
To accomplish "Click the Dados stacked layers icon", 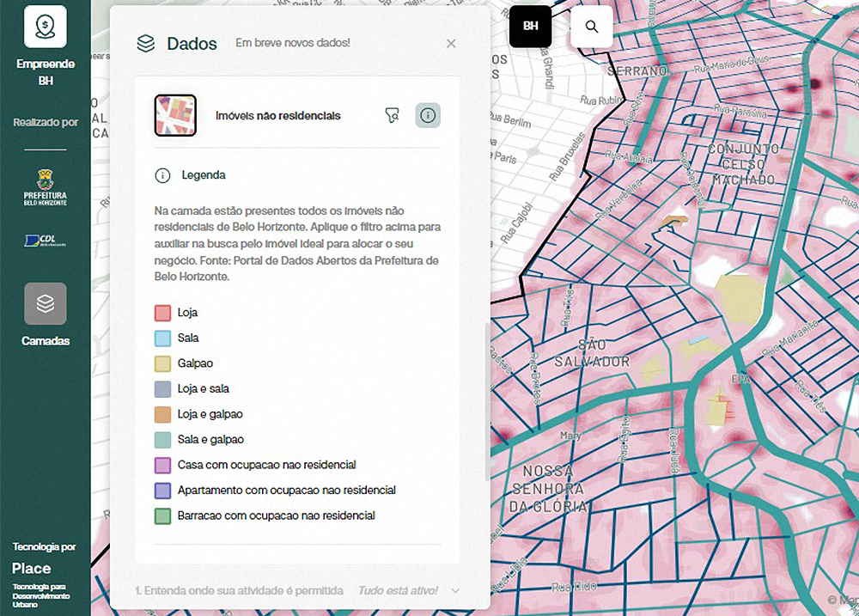I will pyautogui.click(x=146, y=44).
